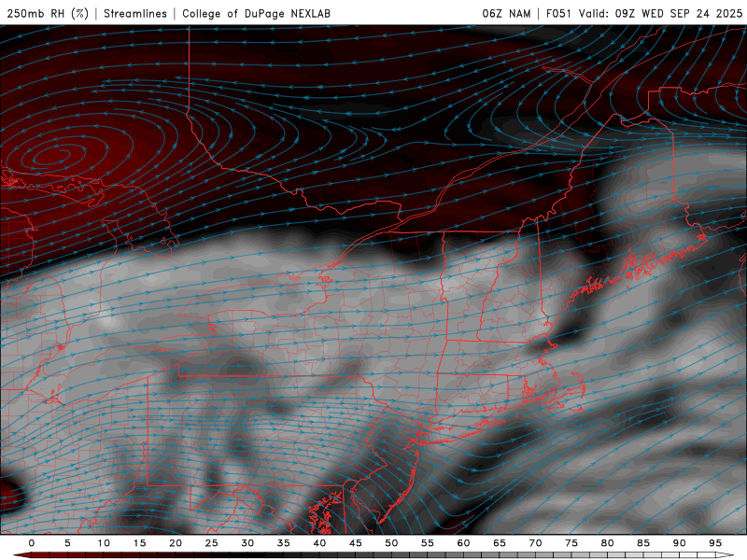Click the "70" value on the color scale
This screenshot has height=560, width=747.
(535, 543)
